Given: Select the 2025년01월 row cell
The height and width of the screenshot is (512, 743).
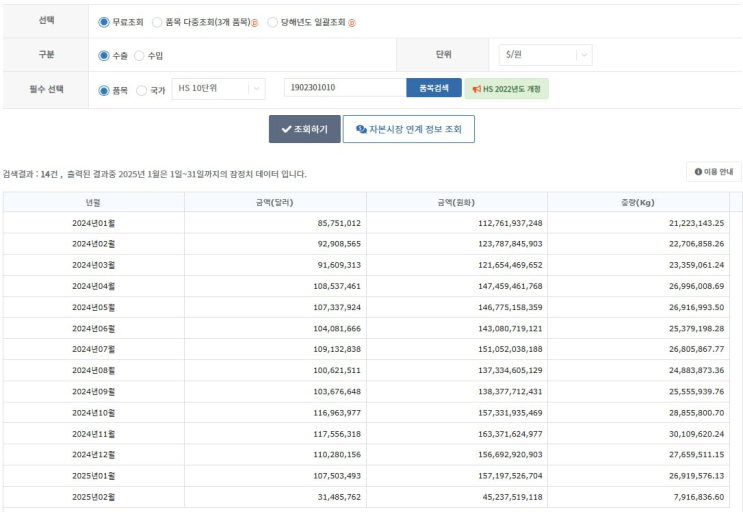Looking at the screenshot, I should 94,476.
